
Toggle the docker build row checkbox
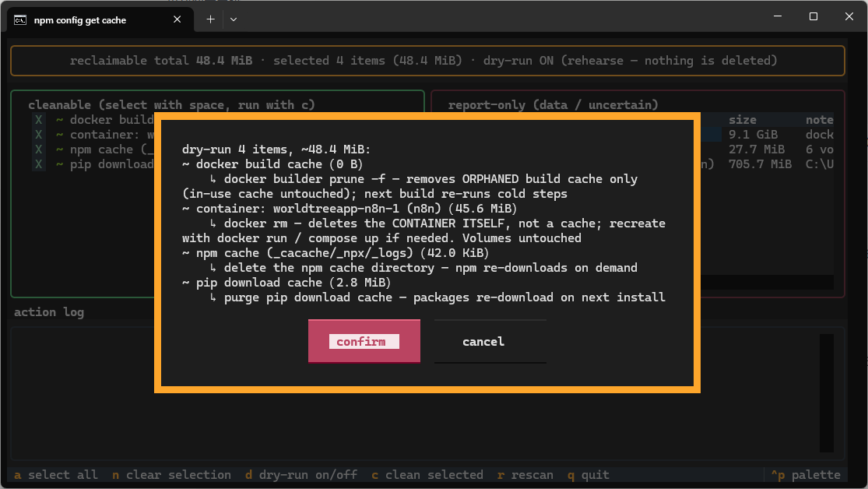38,120
